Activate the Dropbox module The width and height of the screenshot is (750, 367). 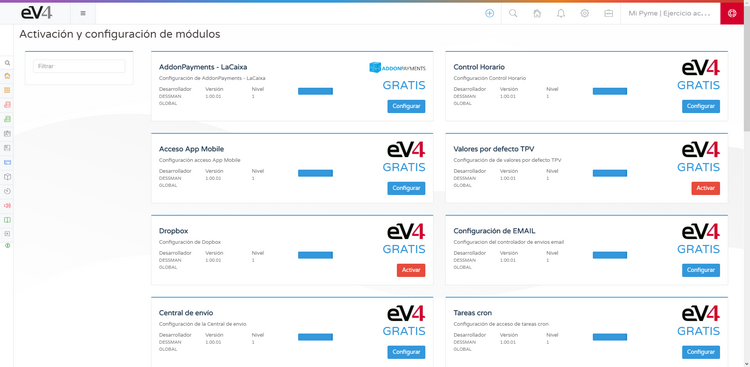411,270
